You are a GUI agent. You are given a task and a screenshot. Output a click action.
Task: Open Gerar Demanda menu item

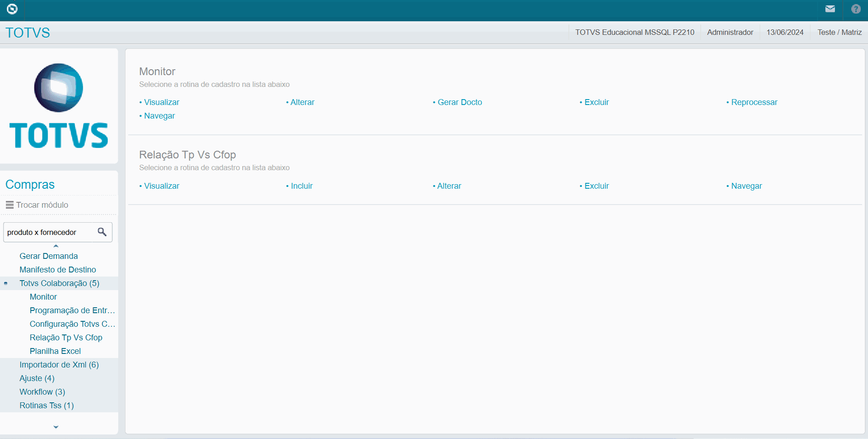[x=48, y=256]
